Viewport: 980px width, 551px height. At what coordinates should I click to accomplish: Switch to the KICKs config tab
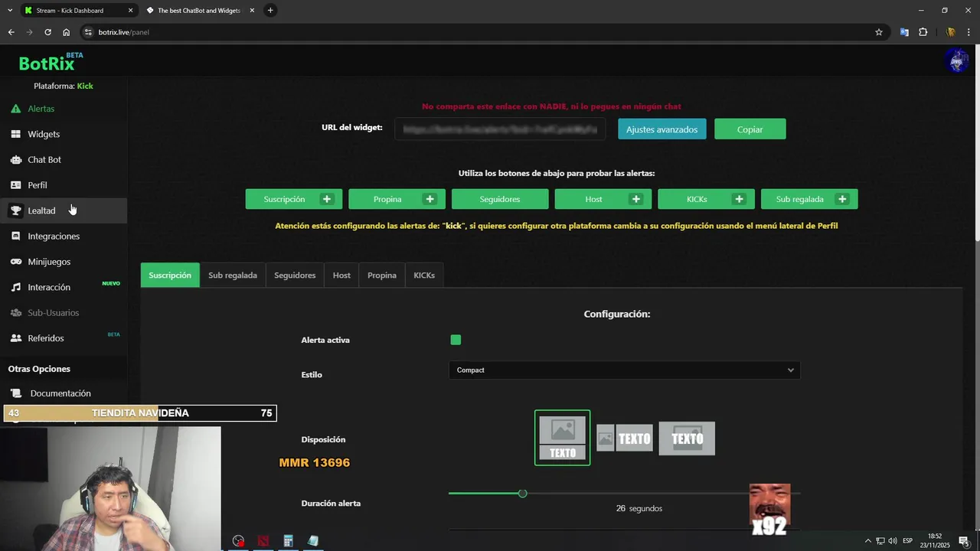click(424, 275)
